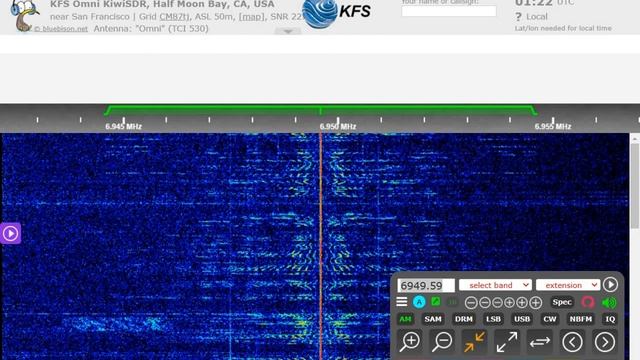
Task: Click the dim green bars icon beside green square
Action: coord(452,302)
